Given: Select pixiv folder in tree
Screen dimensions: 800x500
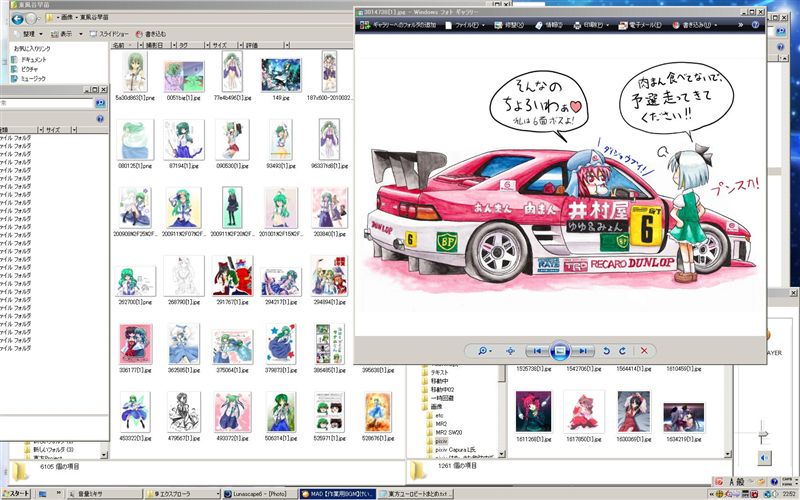Looking at the screenshot, I should [x=437, y=441].
